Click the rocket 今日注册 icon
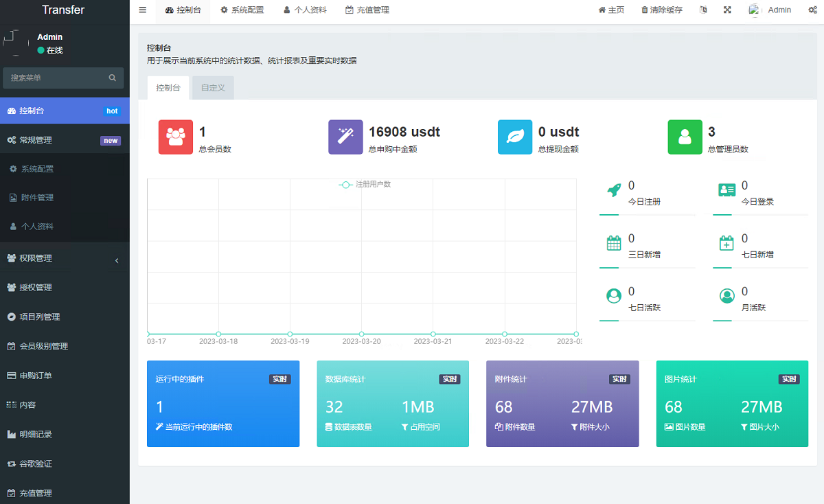 click(x=614, y=190)
